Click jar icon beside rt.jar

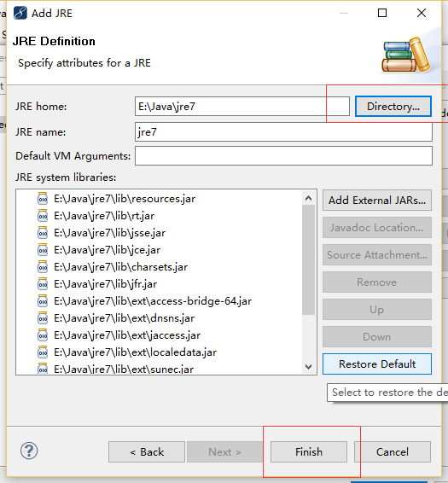(43, 216)
